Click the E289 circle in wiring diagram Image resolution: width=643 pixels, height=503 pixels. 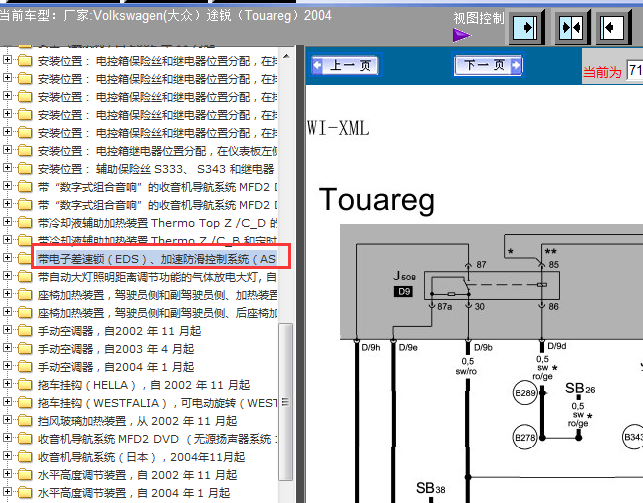(x=525, y=393)
